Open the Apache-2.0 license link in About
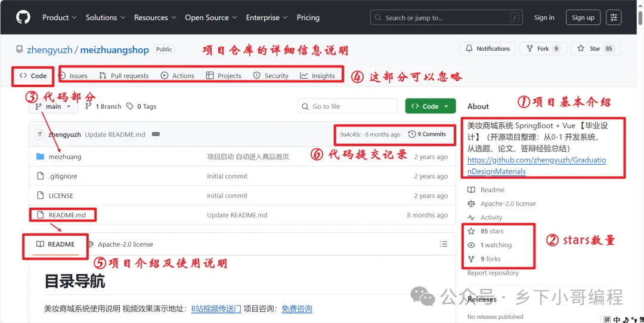Screen dimensions: 644x323 tap(501, 204)
